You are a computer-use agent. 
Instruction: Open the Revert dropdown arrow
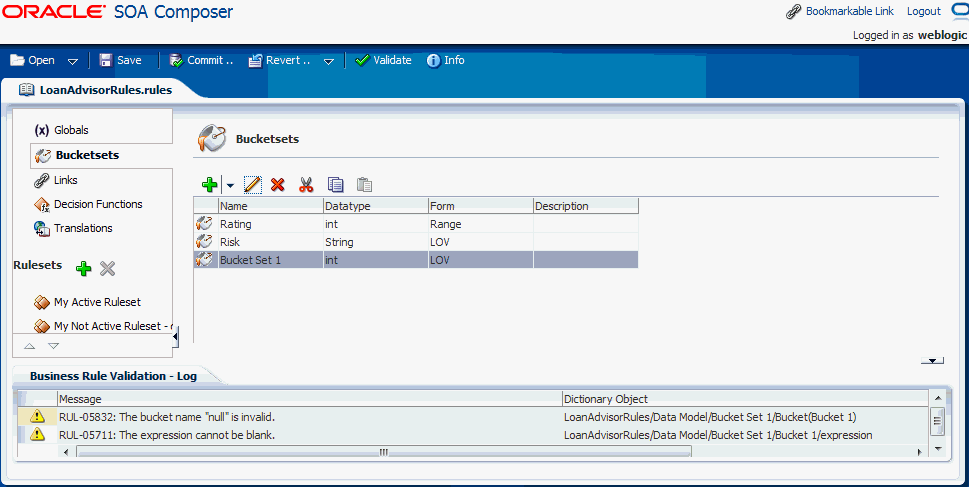click(x=329, y=61)
